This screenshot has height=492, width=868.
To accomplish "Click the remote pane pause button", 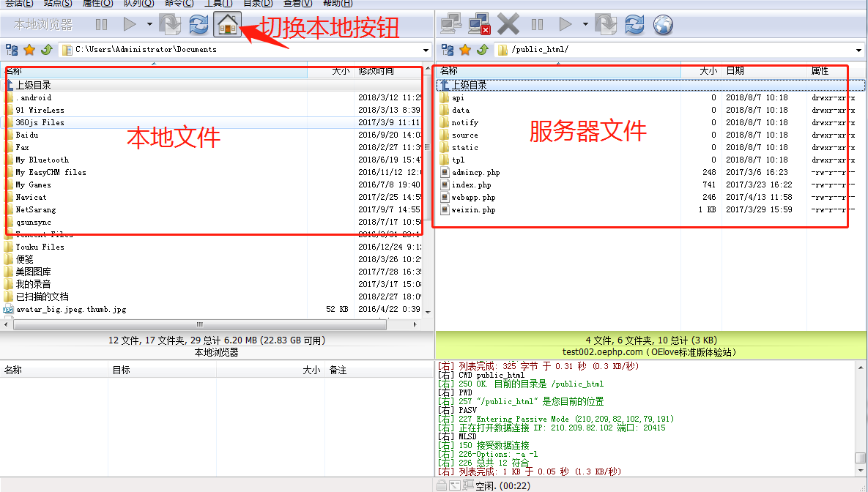I will pos(537,24).
